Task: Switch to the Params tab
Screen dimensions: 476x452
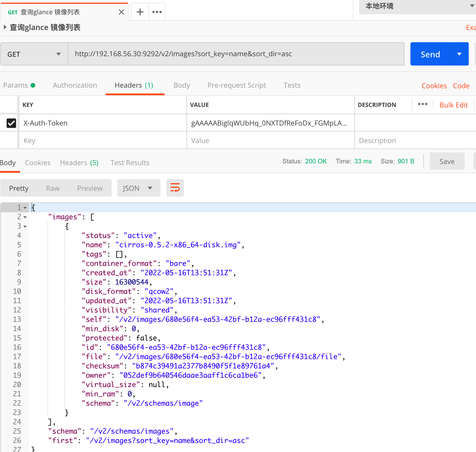Action: click(x=19, y=85)
